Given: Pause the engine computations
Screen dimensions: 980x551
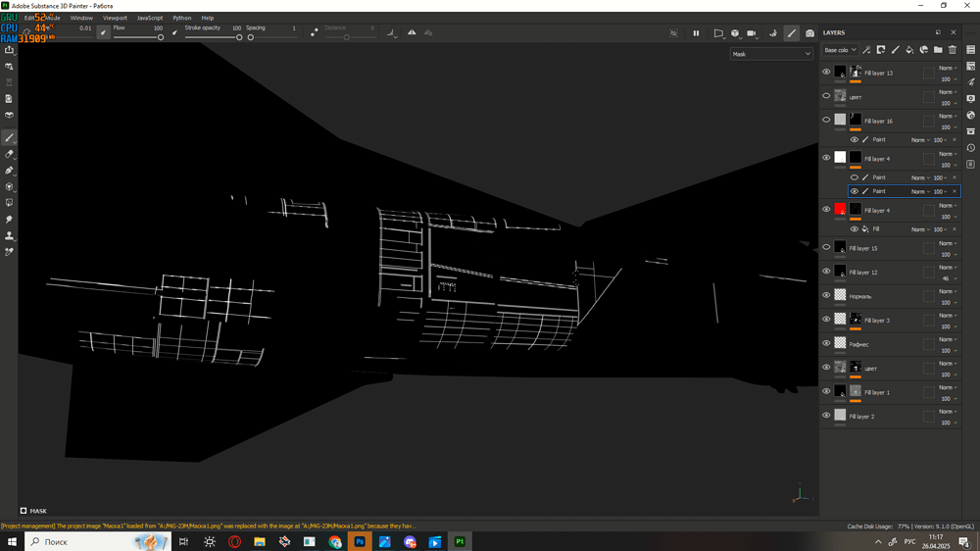Looking at the screenshot, I should [x=696, y=33].
